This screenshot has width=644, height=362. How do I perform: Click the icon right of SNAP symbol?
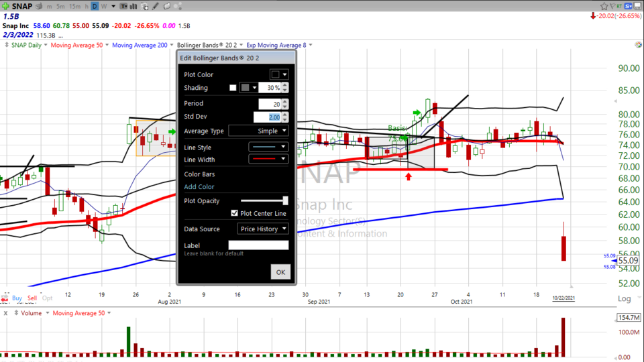39,6
